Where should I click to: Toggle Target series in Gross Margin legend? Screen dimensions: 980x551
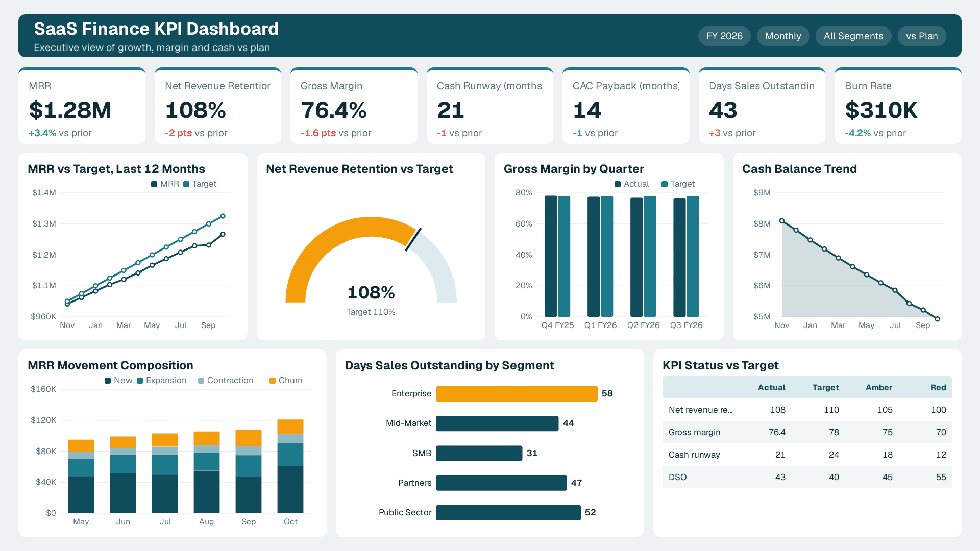pos(678,184)
